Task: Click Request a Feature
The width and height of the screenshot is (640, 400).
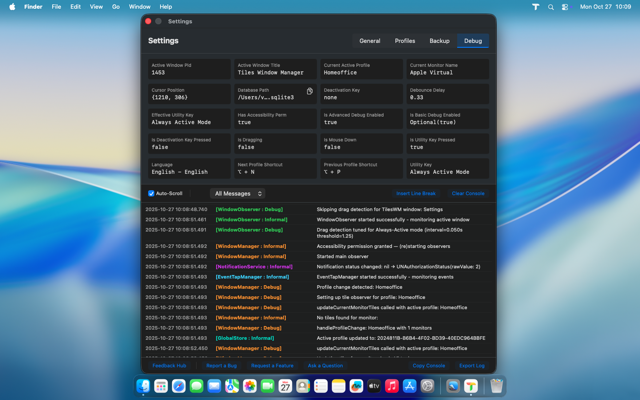Action: (272, 366)
